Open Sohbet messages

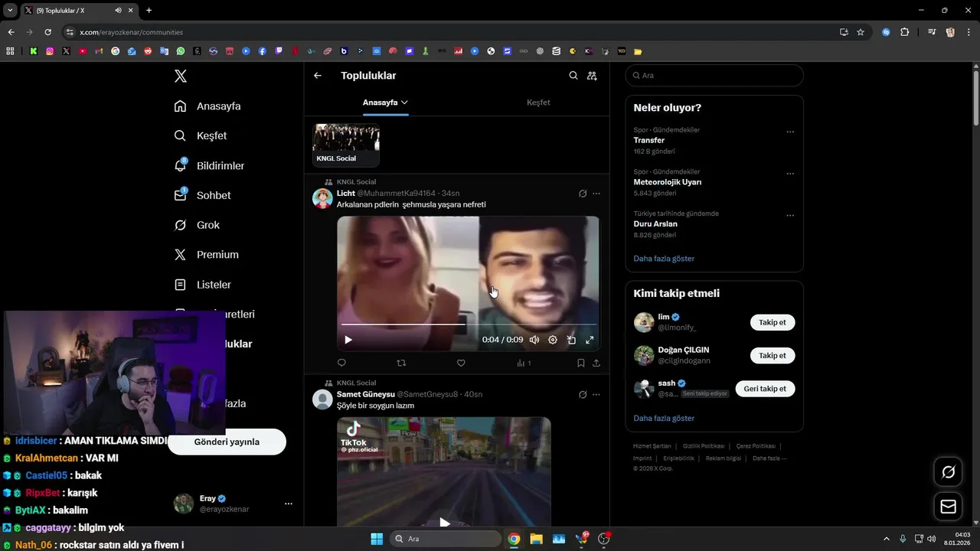(x=202, y=195)
